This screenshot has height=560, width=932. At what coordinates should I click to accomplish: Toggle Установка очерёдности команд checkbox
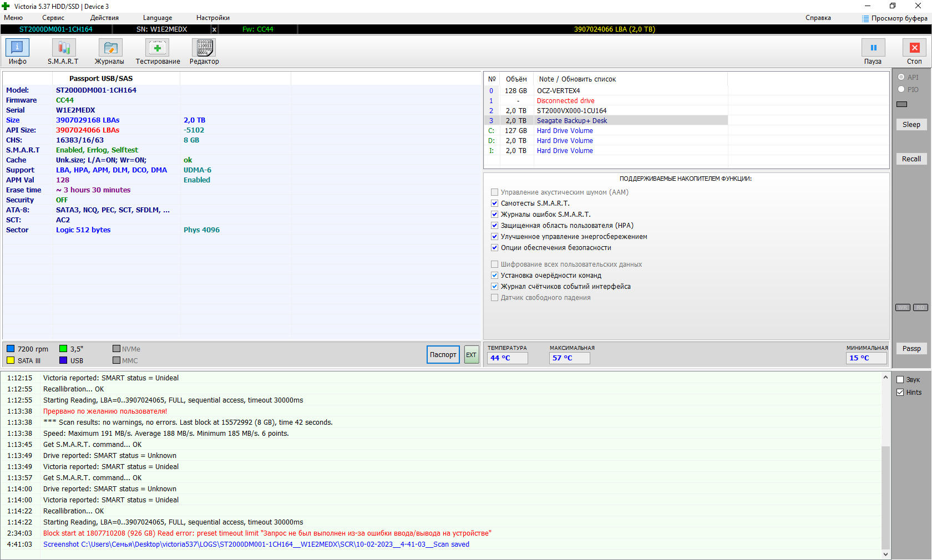pos(494,276)
